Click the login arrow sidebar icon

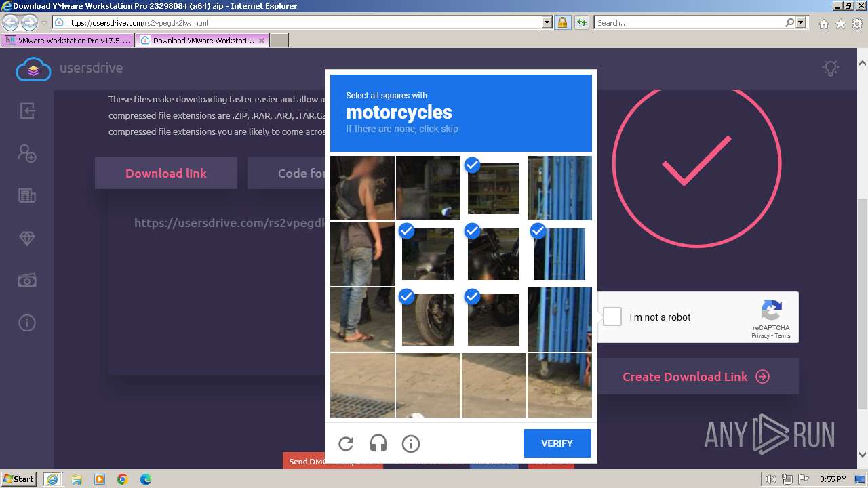point(27,110)
